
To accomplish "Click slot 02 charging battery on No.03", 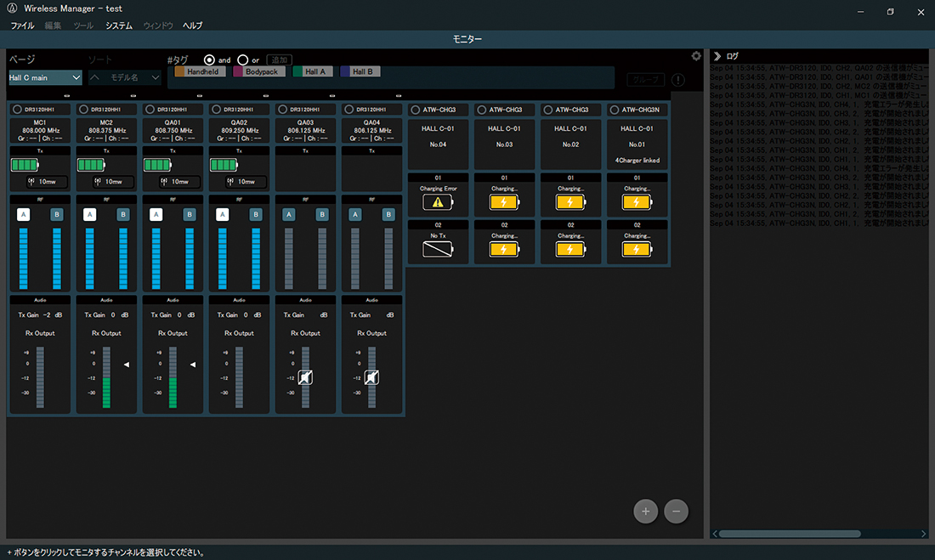I will [504, 249].
